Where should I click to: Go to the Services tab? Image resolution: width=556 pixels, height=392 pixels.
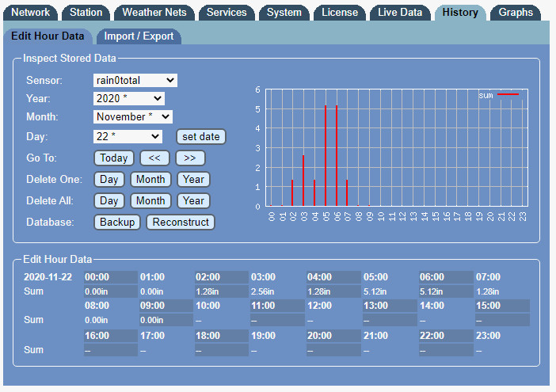coord(227,13)
